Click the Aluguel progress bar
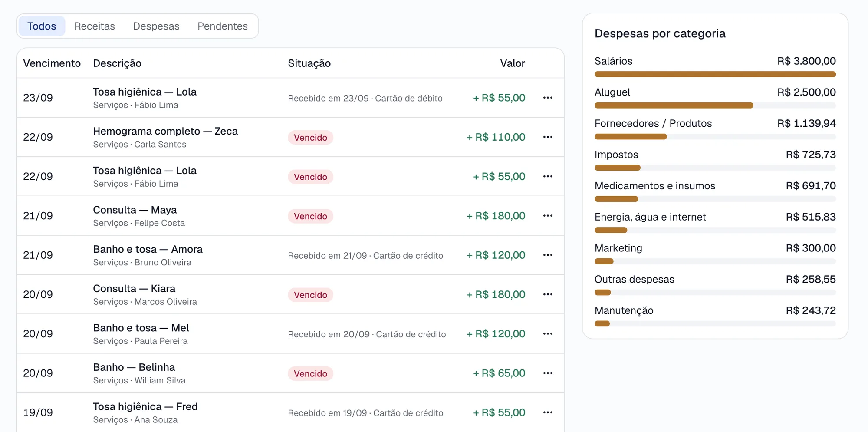Screen dimensions: 868x432 click(715, 106)
